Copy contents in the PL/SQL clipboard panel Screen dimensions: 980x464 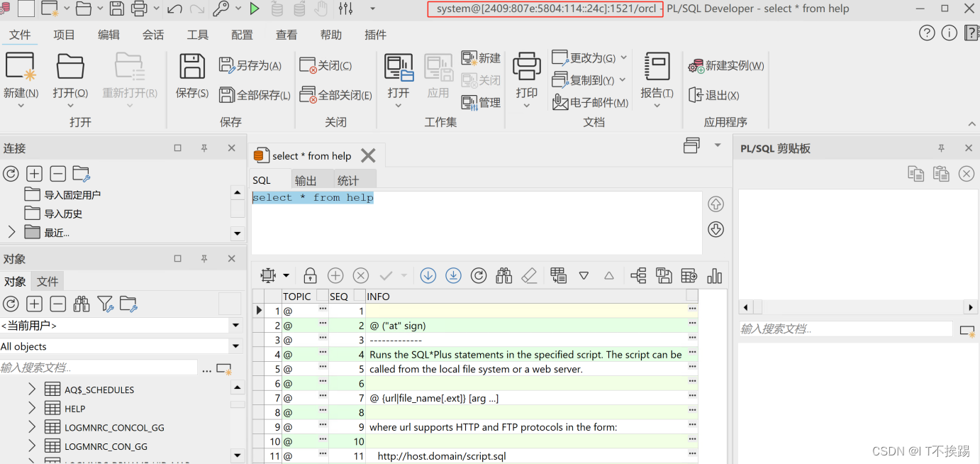pos(915,173)
